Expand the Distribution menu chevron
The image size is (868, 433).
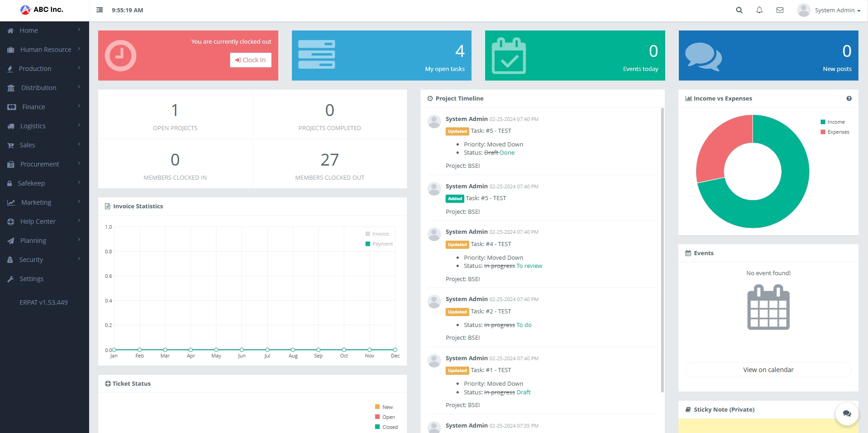point(79,87)
